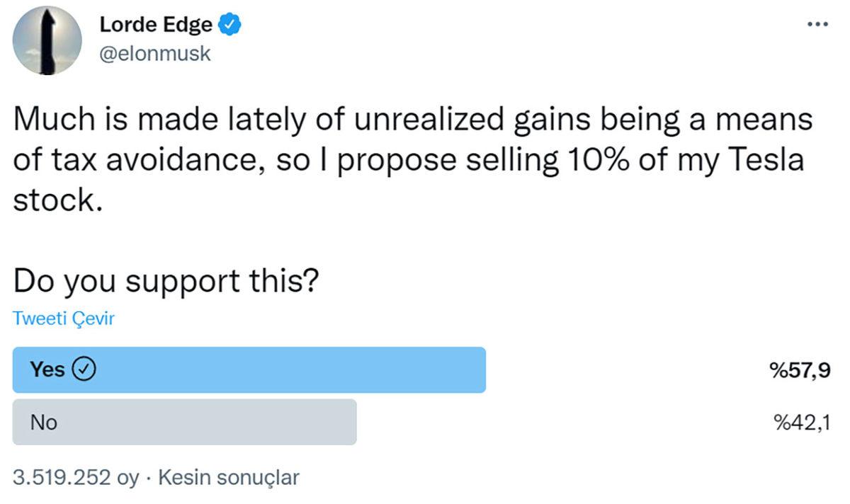Click the checkmark inside the Yes poll bar
This screenshot has height=504, width=850.
86,369
